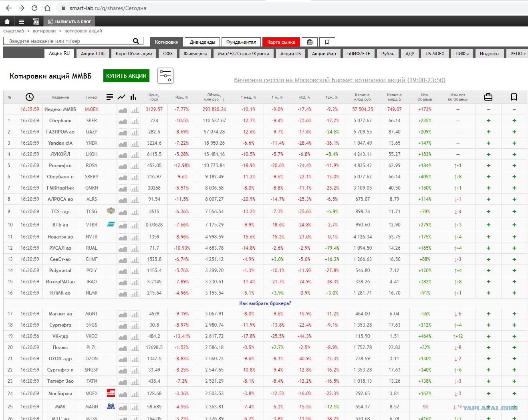Select Акции US tab
This screenshot has height=420, width=528.
pyautogui.click(x=290, y=53)
